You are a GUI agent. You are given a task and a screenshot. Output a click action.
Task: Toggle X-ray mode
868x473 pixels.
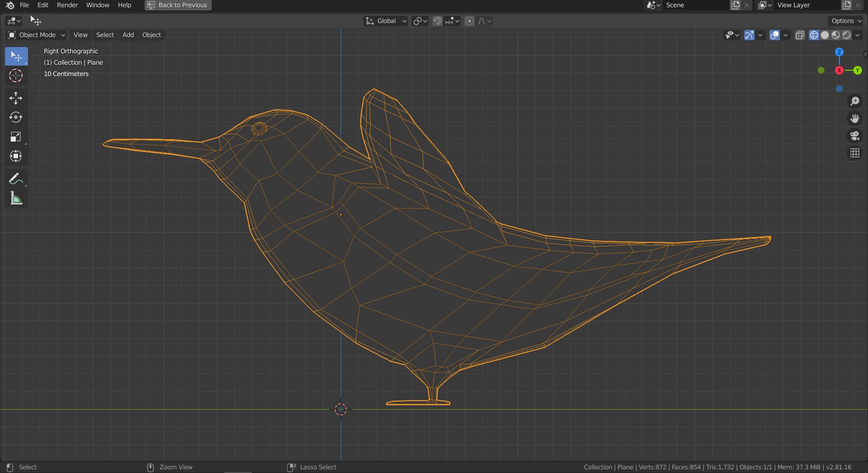pos(800,35)
